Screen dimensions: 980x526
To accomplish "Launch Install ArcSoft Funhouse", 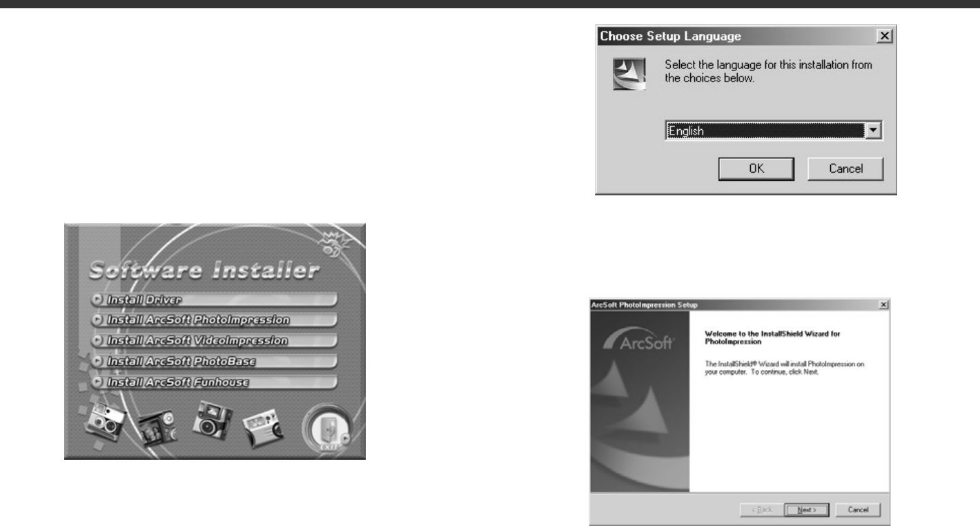I will (x=214, y=381).
